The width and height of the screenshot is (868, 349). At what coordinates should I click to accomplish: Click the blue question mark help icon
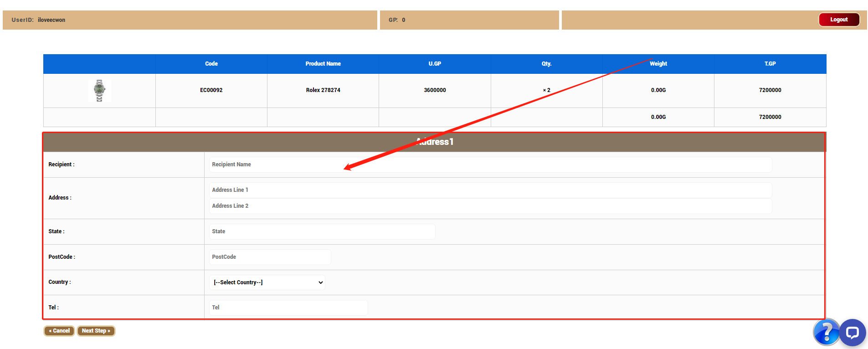pos(826,332)
